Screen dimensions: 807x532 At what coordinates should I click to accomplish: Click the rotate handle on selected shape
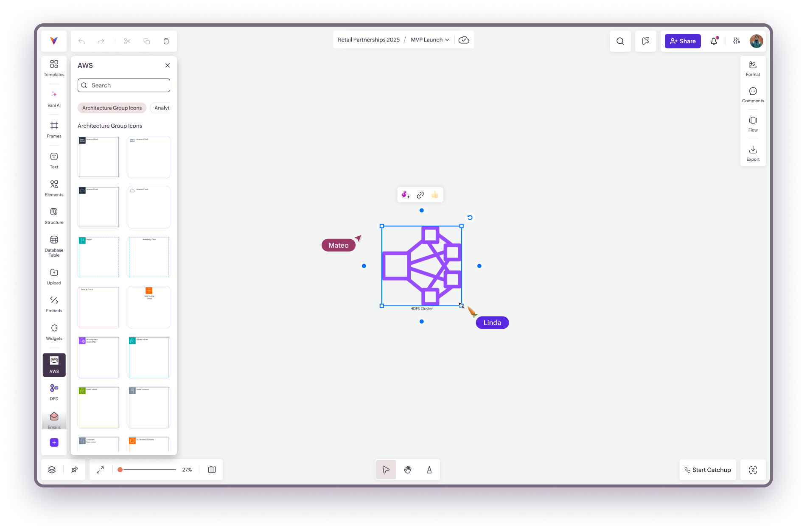tap(470, 218)
